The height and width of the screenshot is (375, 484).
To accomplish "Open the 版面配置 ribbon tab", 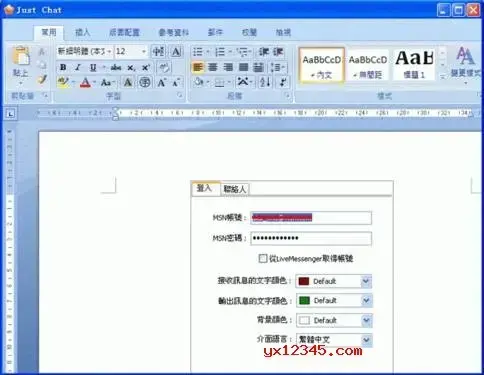I will 124,32.
